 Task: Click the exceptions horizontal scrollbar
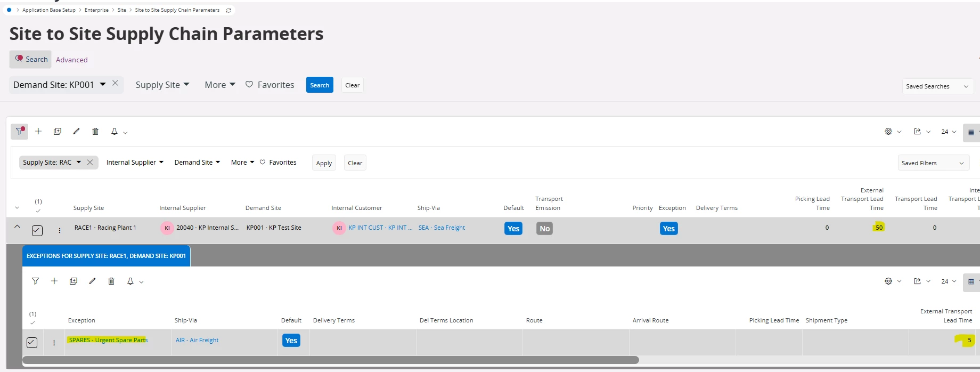click(330, 360)
